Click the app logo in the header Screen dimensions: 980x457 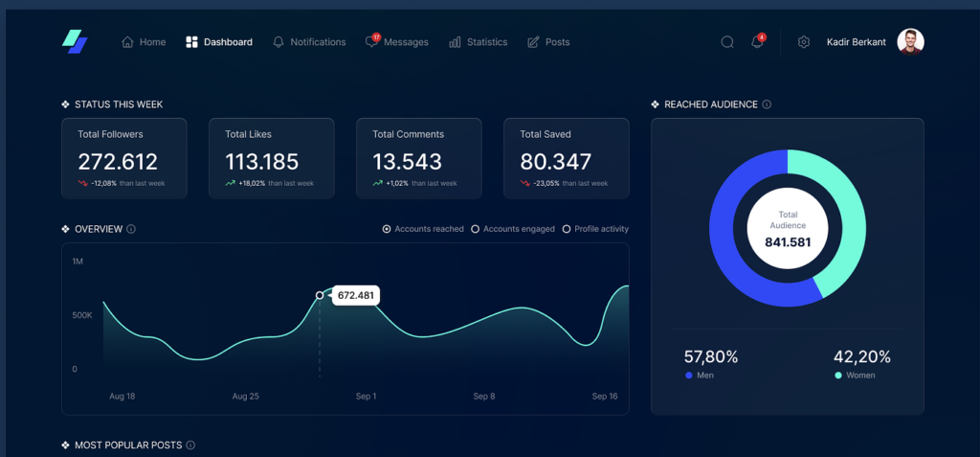(x=75, y=41)
